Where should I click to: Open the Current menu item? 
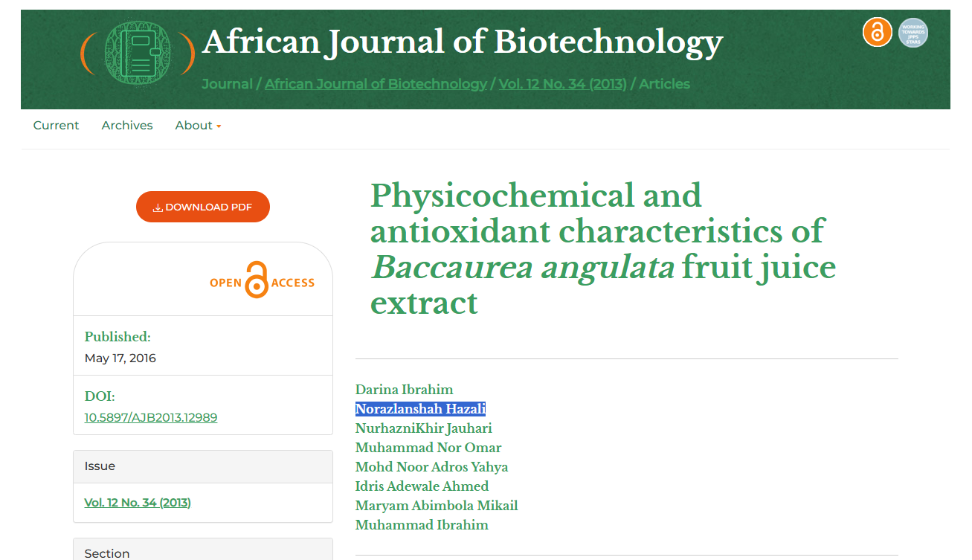pyautogui.click(x=56, y=126)
